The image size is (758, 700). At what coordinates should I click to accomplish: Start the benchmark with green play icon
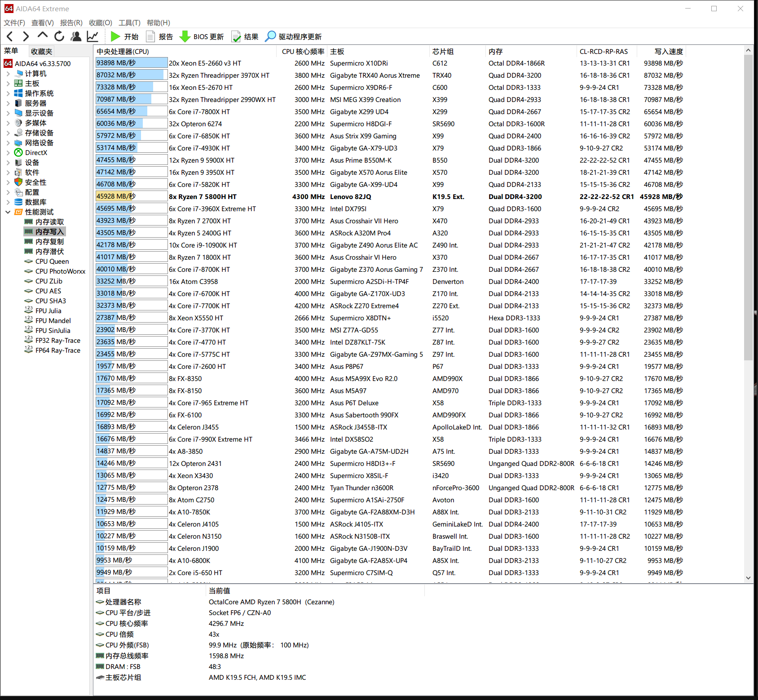[x=124, y=36]
